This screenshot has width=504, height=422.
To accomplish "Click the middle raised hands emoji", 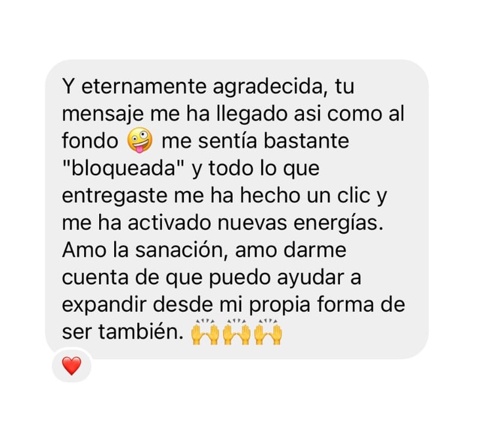I will point(236,331).
